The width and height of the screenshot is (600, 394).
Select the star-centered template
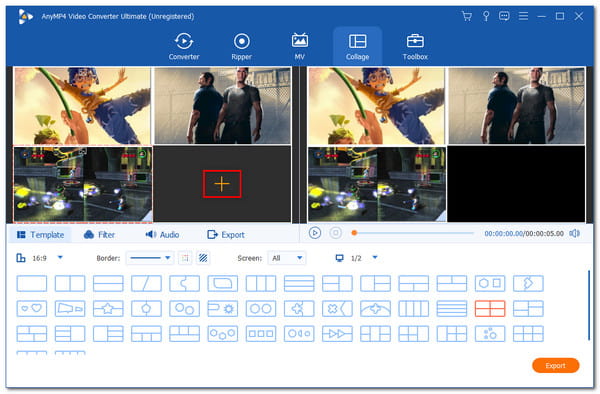tap(108, 308)
